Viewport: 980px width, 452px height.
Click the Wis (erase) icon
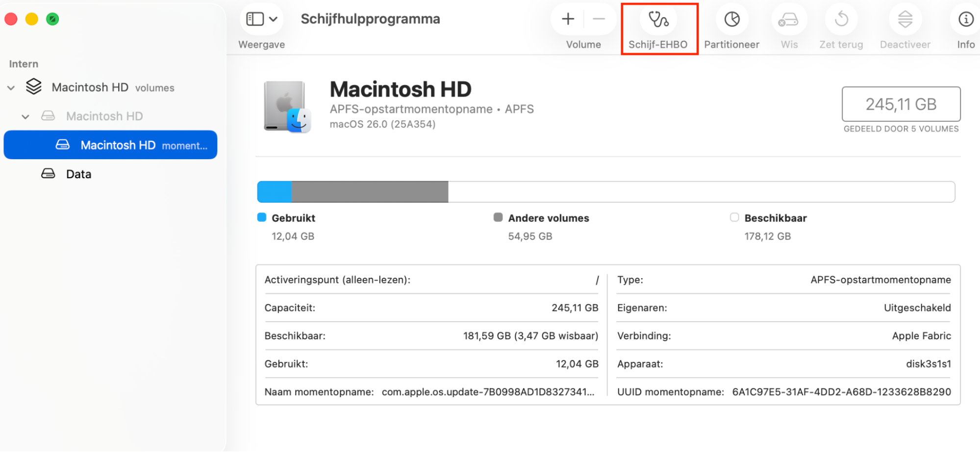point(789,20)
